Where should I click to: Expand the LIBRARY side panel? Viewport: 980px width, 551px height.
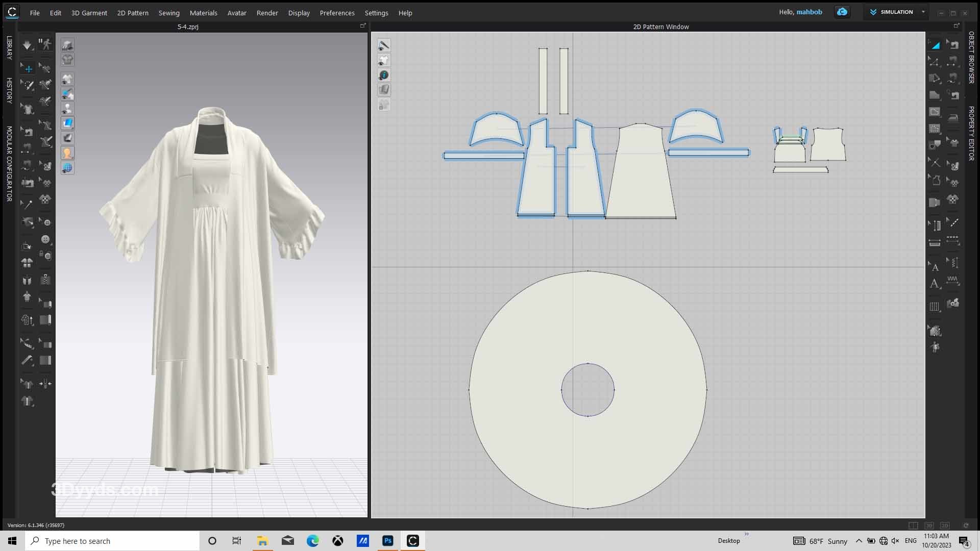(9, 48)
